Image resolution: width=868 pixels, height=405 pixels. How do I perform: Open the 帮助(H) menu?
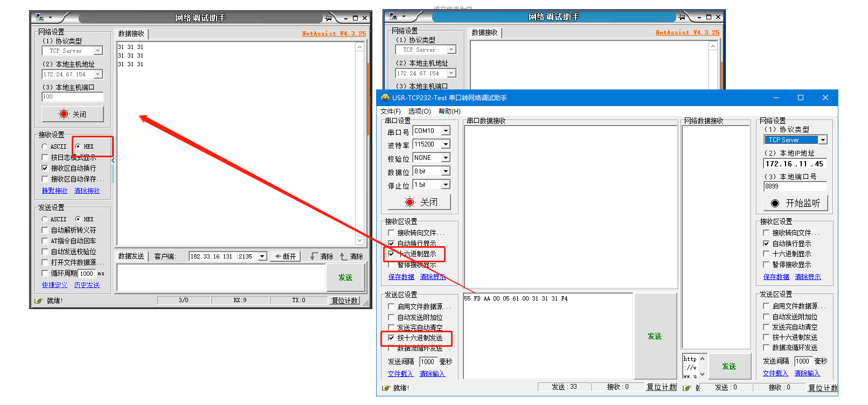click(x=449, y=111)
